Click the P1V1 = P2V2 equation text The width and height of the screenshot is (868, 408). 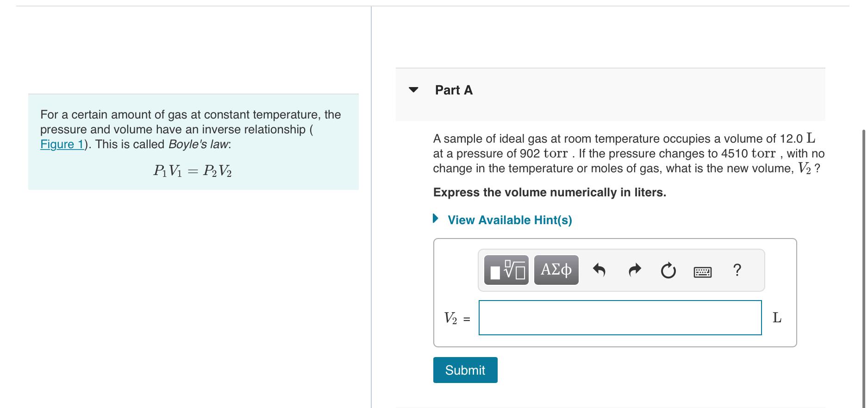pyautogui.click(x=193, y=170)
